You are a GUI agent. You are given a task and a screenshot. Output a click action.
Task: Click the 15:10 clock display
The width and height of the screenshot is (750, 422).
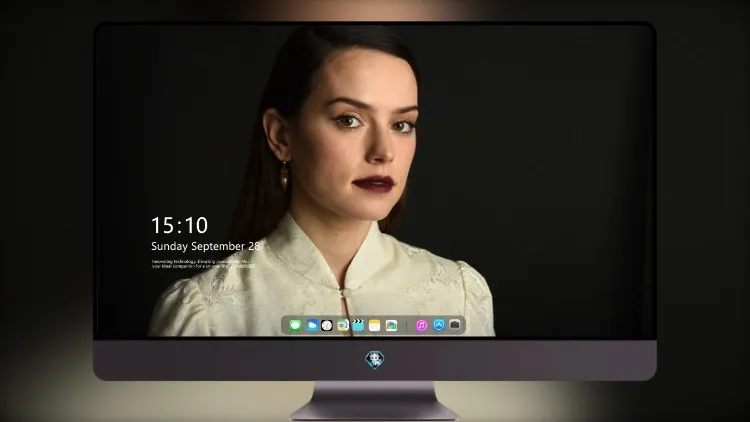(x=179, y=225)
